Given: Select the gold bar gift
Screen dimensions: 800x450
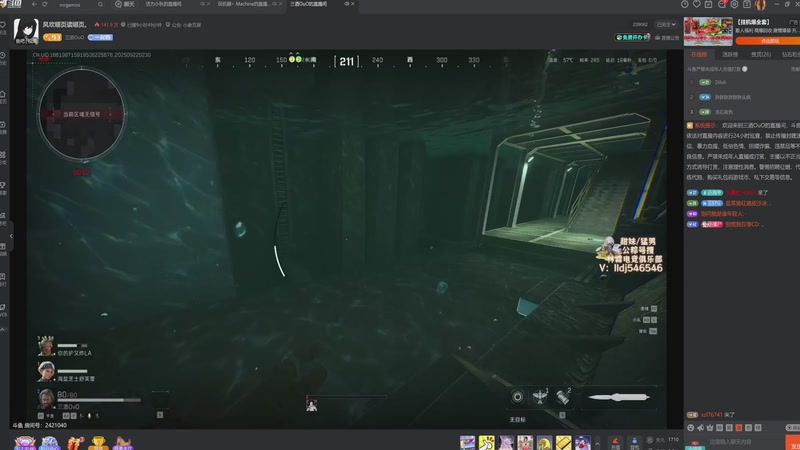Looking at the screenshot, I should pyautogui.click(x=563, y=442).
